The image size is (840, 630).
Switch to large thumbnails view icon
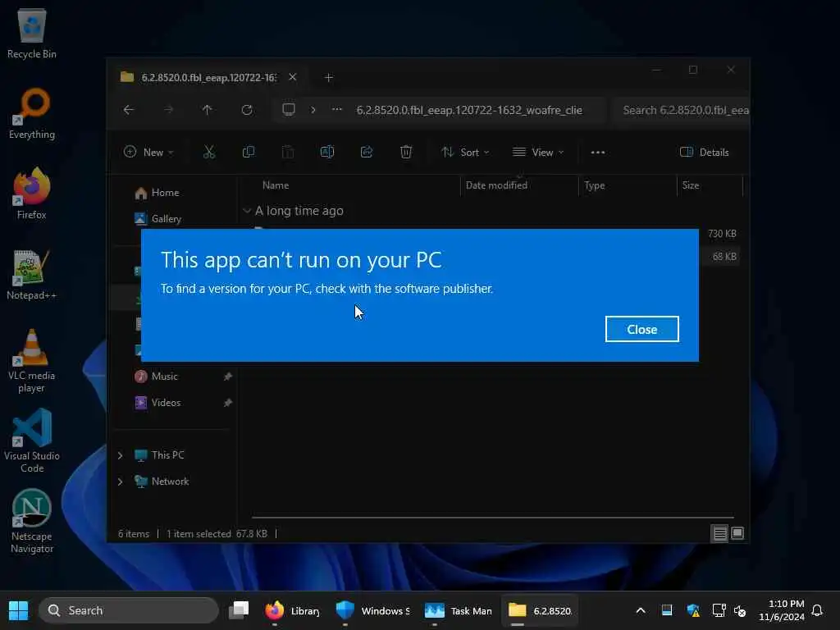(x=737, y=533)
